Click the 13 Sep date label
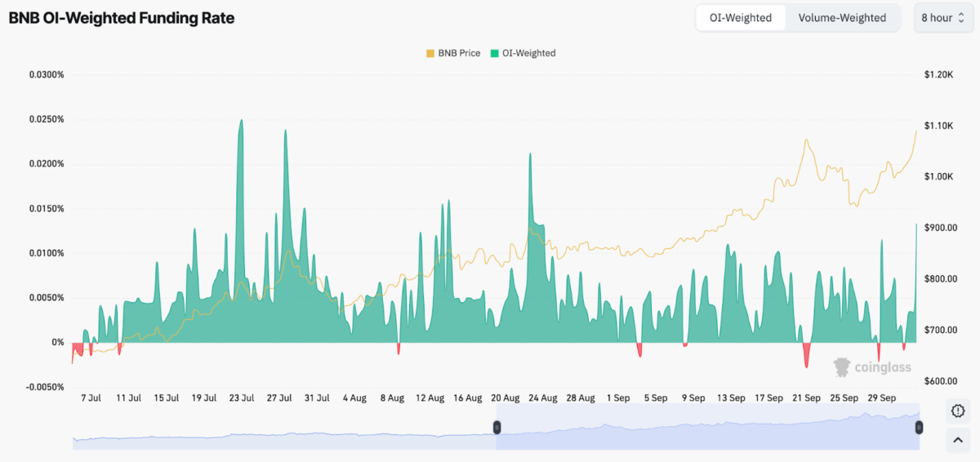Viewport: 980px width, 462px height. click(x=731, y=398)
